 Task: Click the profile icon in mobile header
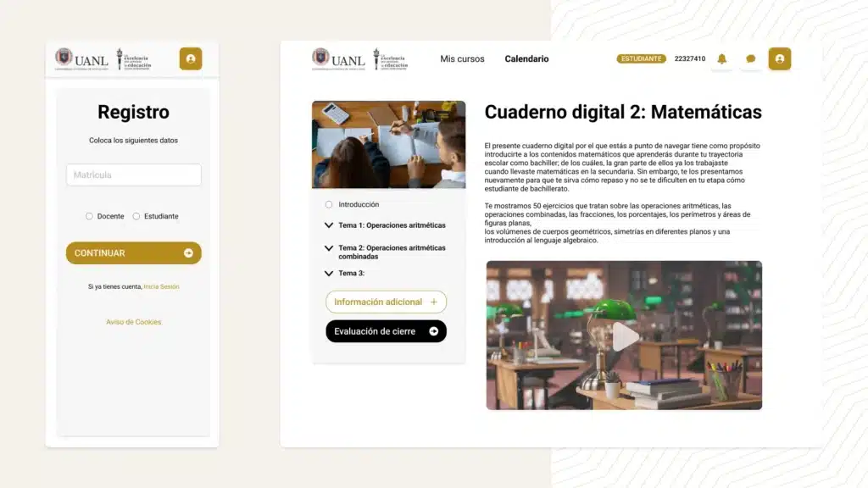coord(191,58)
